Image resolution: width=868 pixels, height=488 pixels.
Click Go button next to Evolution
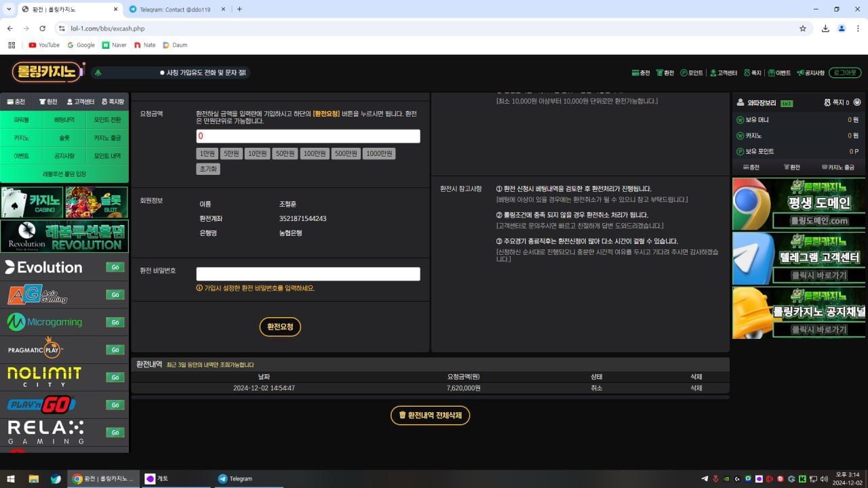tap(115, 267)
